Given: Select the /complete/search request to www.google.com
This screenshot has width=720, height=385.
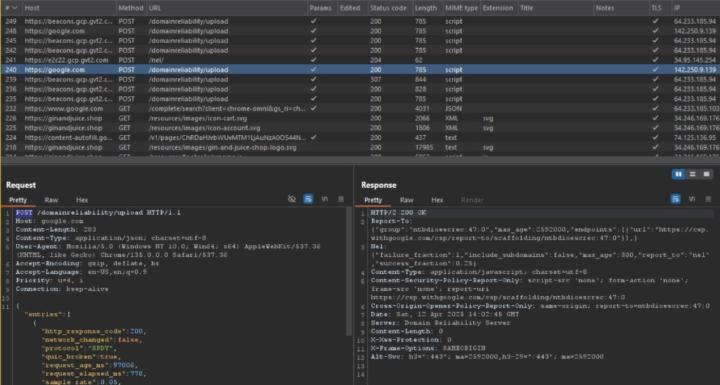Looking at the screenshot, I should point(360,108).
